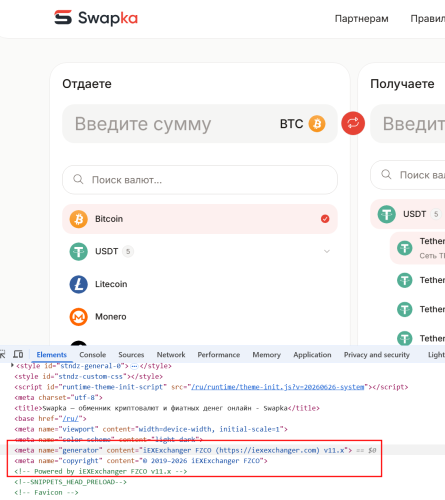Select Bitcoin in the Отдаете list
The width and height of the screenshot is (445, 500).
pos(200,219)
